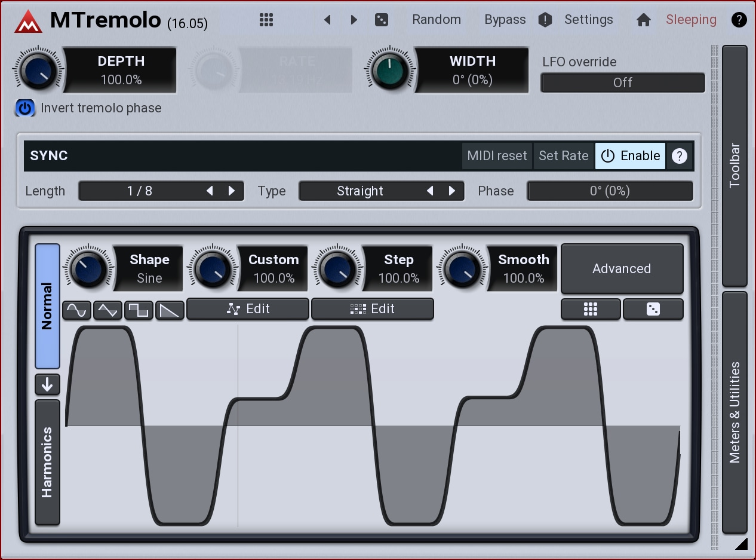Screen dimensions: 756x560
Task: Open the presets grid icon in header
Action: [266, 20]
